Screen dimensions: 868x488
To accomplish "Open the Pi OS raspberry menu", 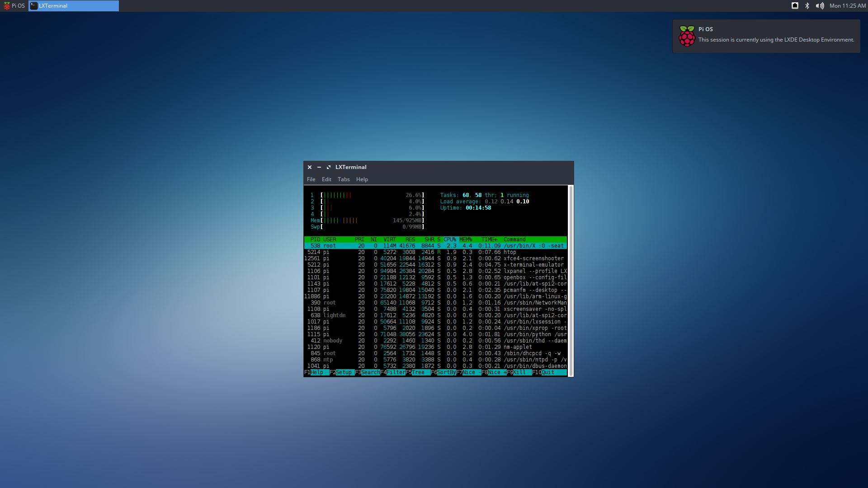I will pos(14,6).
